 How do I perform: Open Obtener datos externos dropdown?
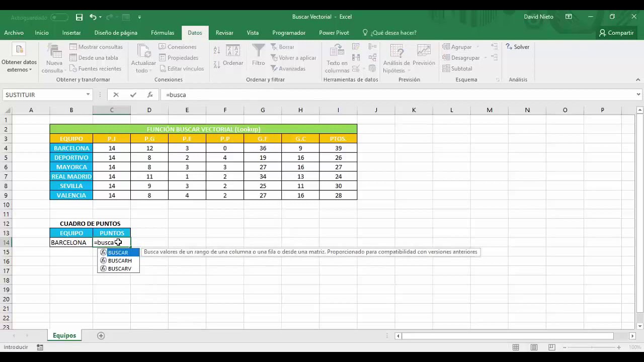pyautogui.click(x=19, y=59)
